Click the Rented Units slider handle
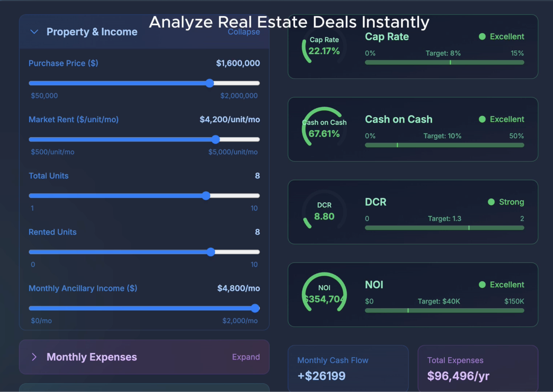This screenshot has height=392, width=553. (x=211, y=252)
